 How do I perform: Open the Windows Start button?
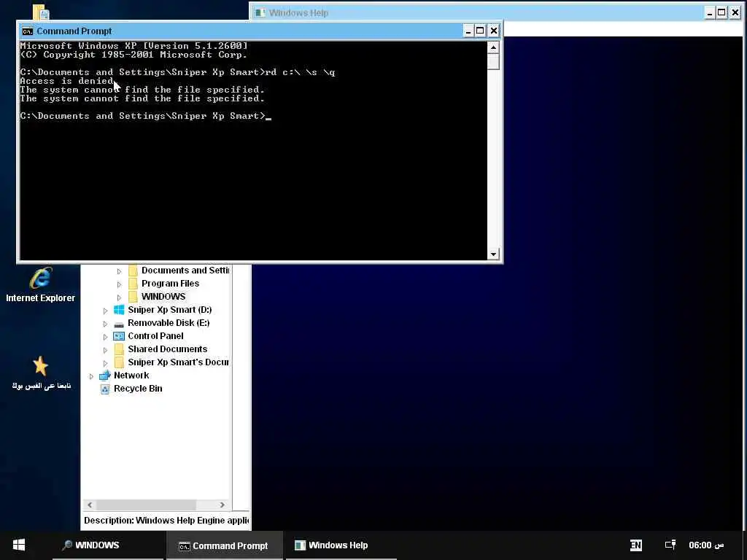pyautogui.click(x=18, y=545)
